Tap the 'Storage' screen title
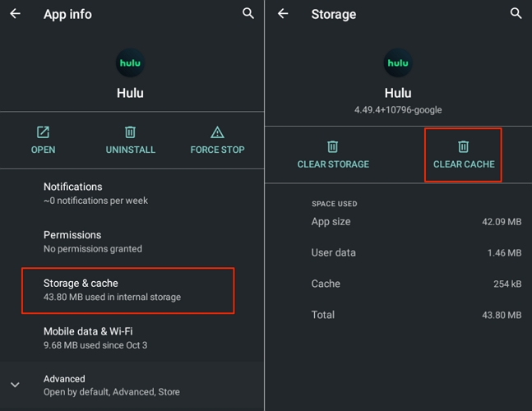The image size is (532, 411). [x=334, y=14]
